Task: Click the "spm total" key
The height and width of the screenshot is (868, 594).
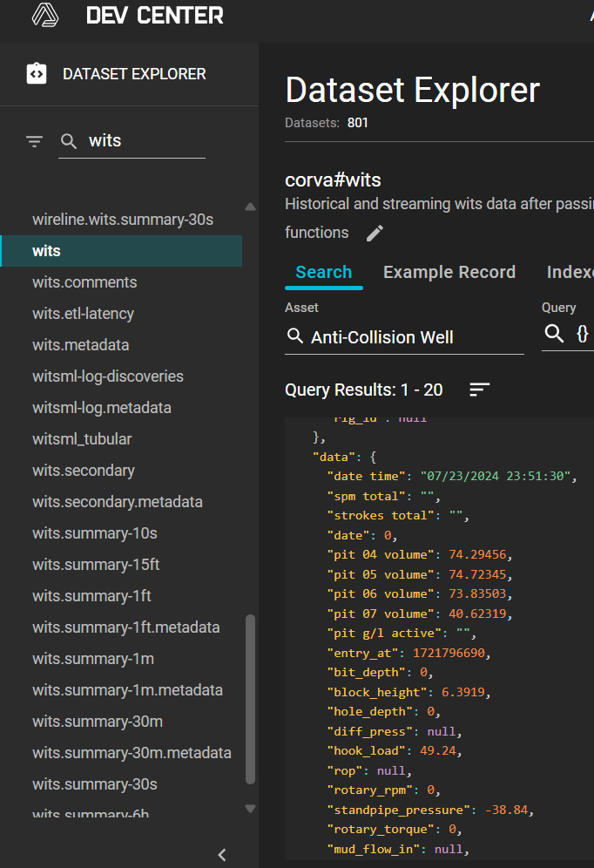Action: pyautogui.click(x=367, y=496)
